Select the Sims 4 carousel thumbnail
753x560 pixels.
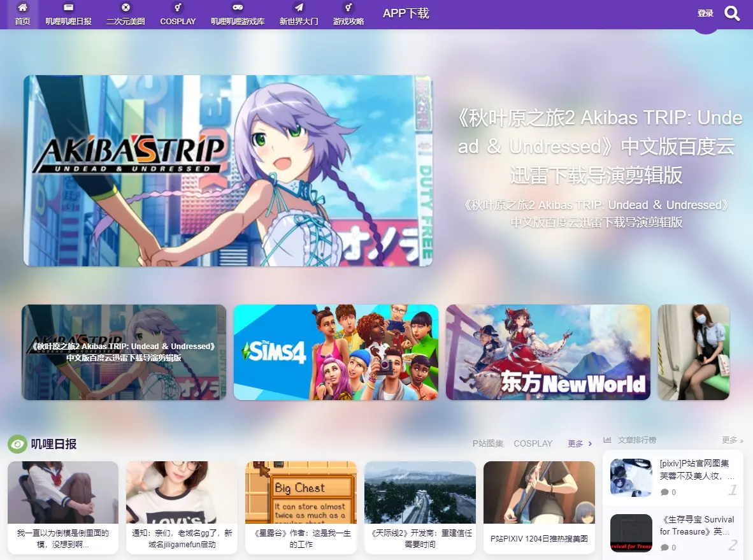click(336, 352)
